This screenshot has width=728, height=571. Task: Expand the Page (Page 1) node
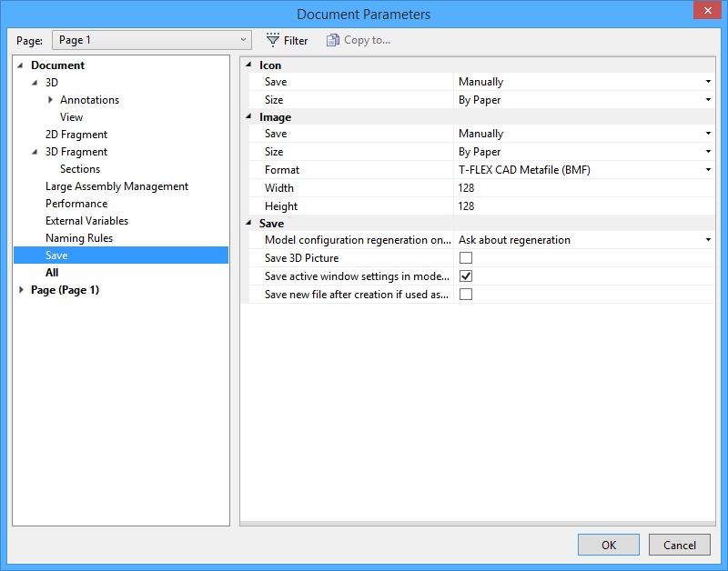point(22,290)
